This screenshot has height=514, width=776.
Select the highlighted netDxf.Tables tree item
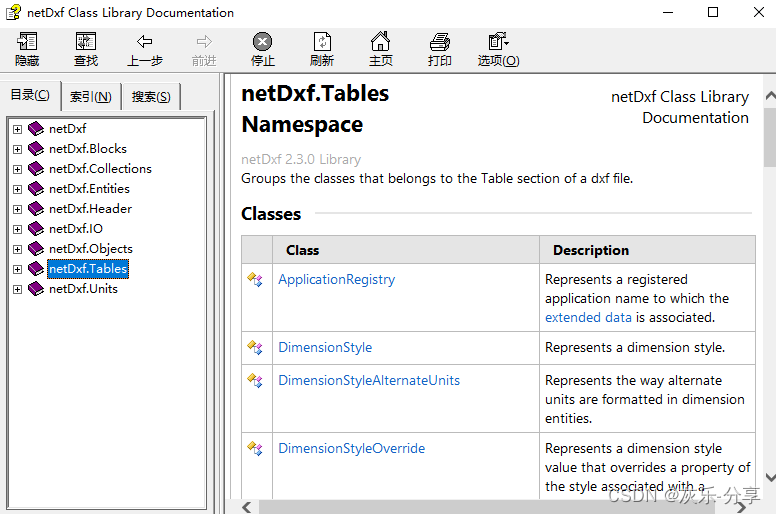click(88, 269)
